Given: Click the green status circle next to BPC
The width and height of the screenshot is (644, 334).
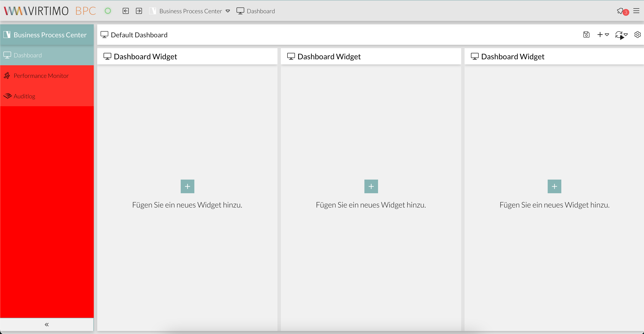Looking at the screenshot, I should coord(108,11).
